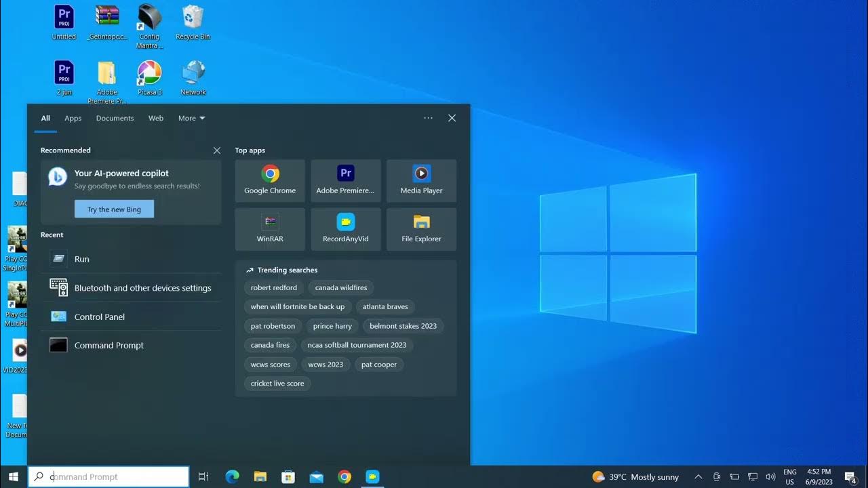Open Command Prompt from Recent list

click(x=131, y=346)
